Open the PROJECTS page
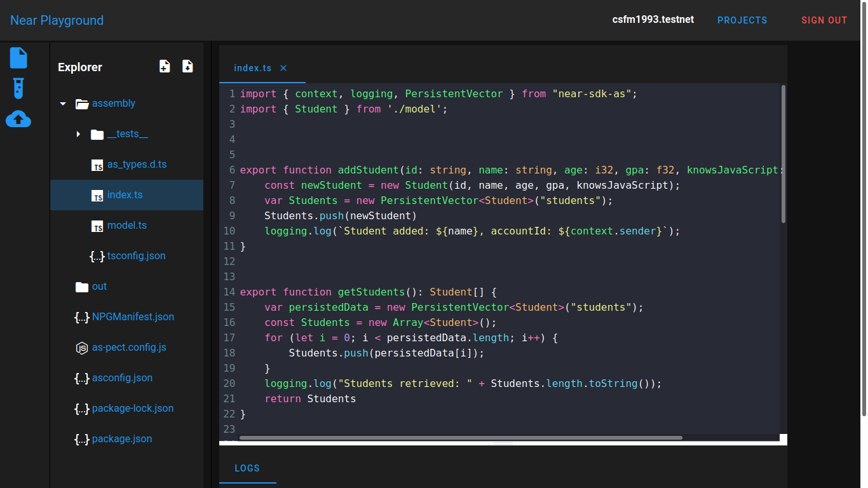This screenshot has height=488, width=868. 742,20
